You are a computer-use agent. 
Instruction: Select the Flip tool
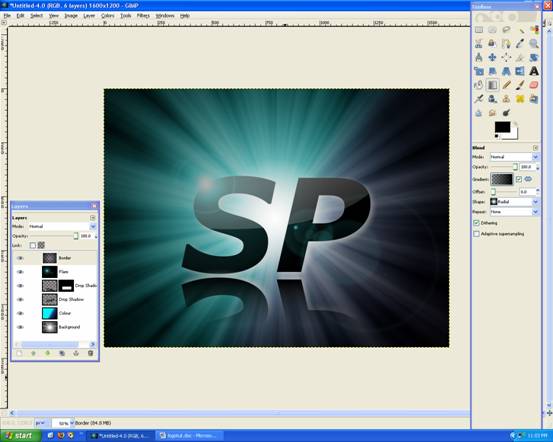coord(520,71)
